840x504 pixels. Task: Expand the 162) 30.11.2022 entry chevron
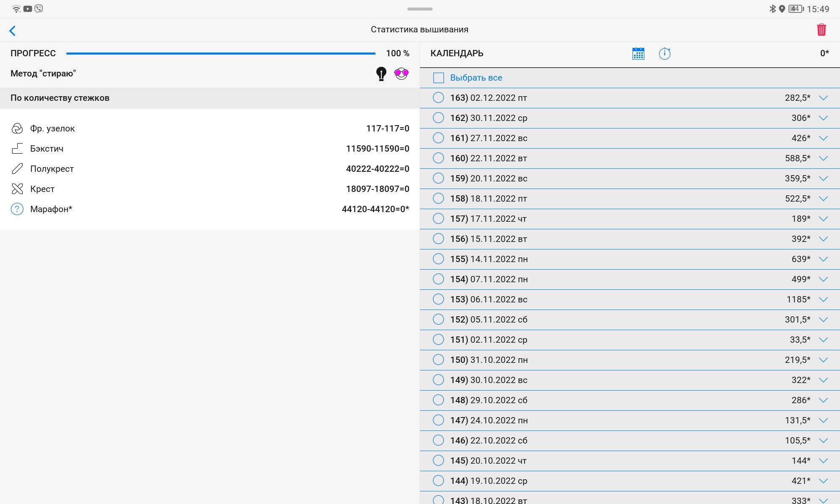823,118
